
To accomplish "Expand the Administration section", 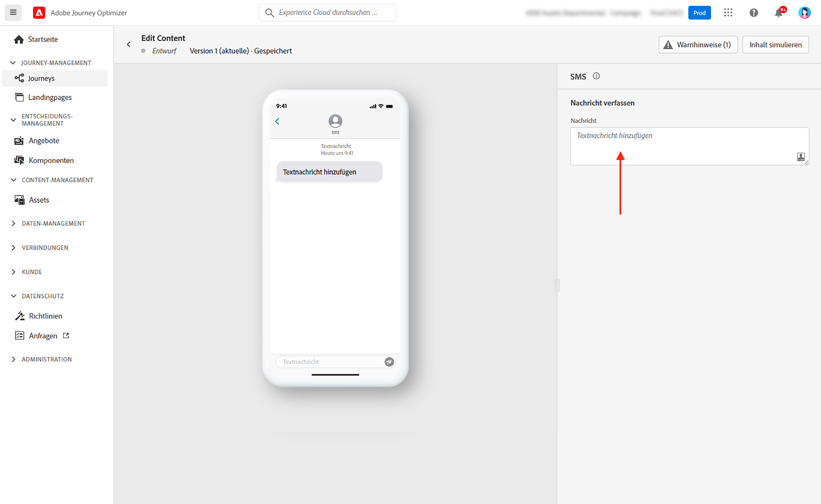I will [13, 359].
